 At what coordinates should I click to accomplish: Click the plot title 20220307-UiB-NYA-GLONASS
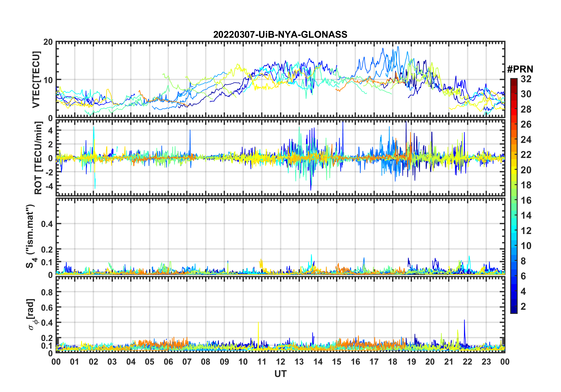280,34
